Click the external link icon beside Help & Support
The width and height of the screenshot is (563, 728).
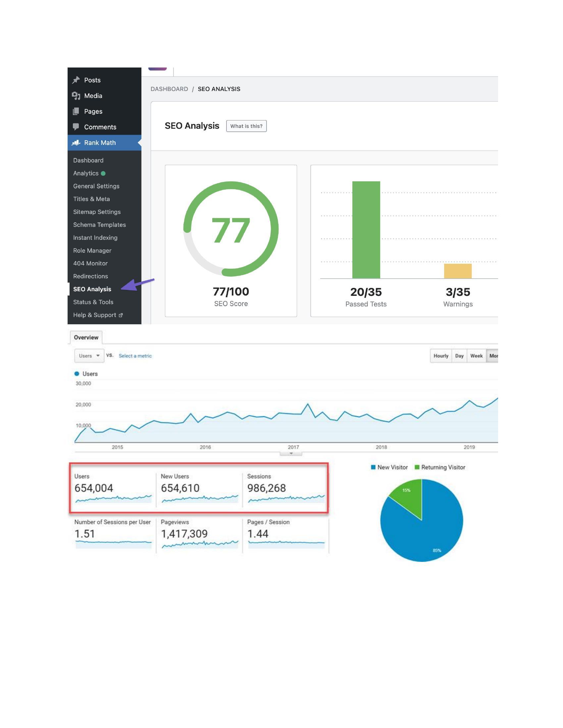[x=121, y=315]
